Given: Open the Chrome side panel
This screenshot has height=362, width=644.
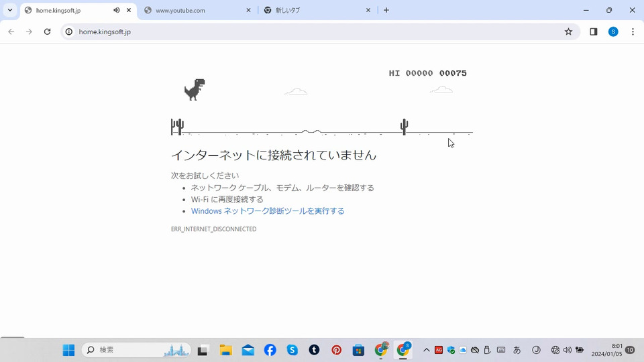Looking at the screenshot, I should 594,32.
